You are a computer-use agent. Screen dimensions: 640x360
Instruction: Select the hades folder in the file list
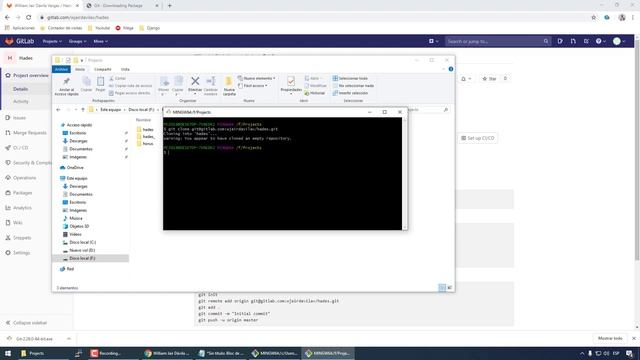click(145, 130)
